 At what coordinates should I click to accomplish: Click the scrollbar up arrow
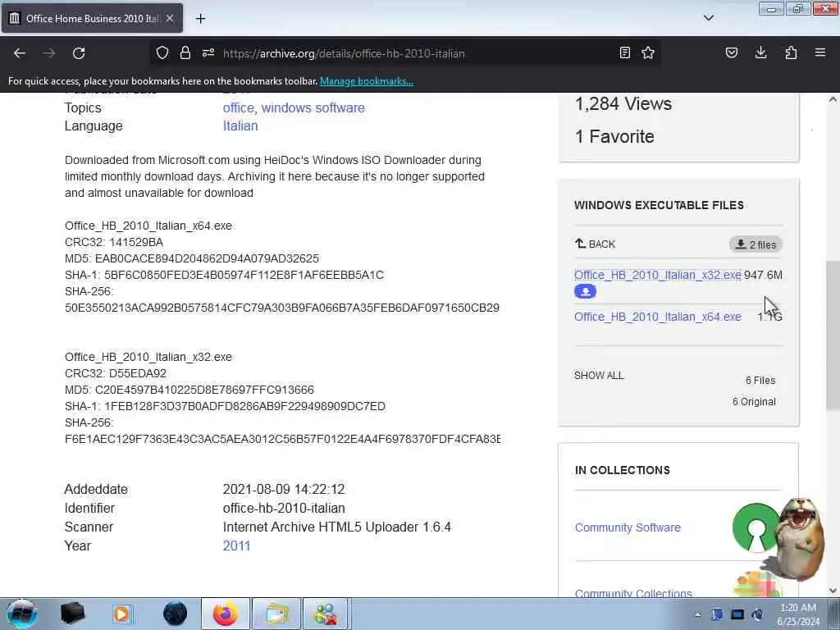[833, 99]
